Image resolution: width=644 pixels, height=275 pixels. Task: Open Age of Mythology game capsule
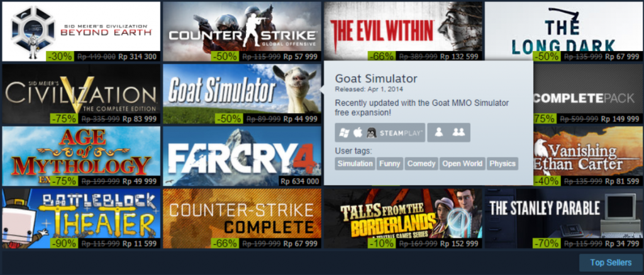coord(81,156)
